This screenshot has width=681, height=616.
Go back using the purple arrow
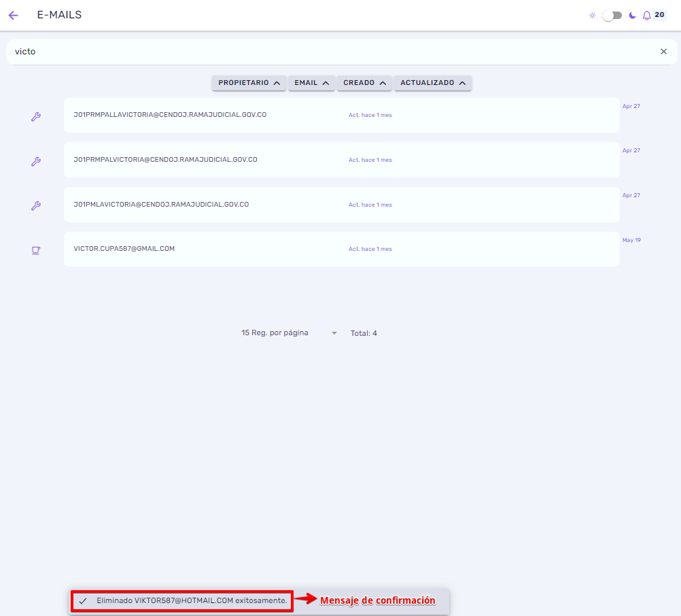pyautogui.click(x=14, y=16)
